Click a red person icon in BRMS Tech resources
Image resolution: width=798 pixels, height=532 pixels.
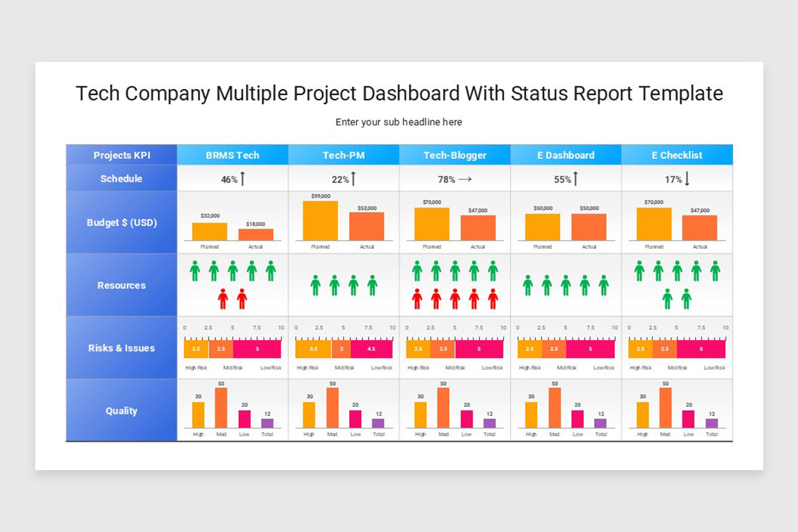221,299
